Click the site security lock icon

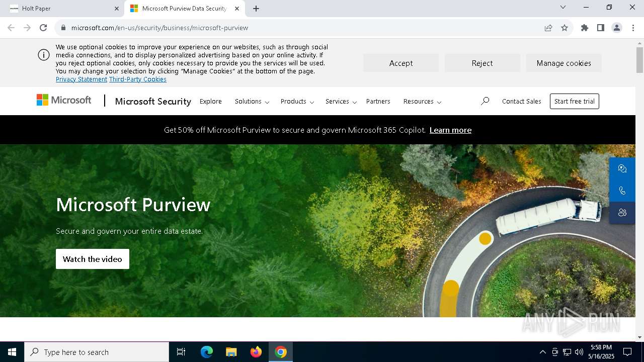[x=63, y=28]
